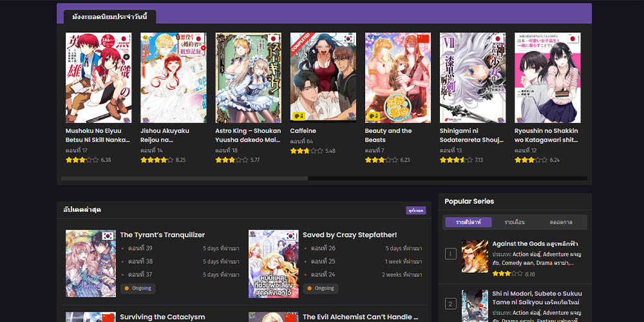The width and height of the screenshot is (644, 322).
Task: Open Shi ni Modori cover thumbnail
Action: [x=475, y=306]
